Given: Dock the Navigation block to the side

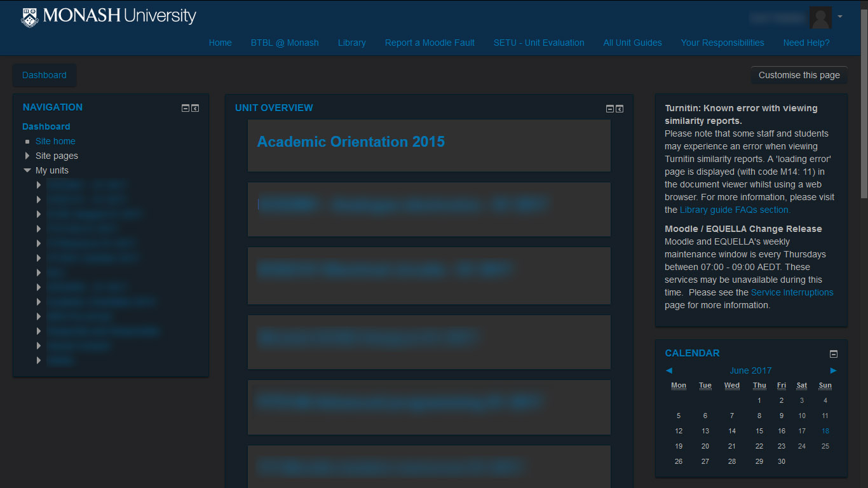Looking at the screenshot, I should (195, 108).
